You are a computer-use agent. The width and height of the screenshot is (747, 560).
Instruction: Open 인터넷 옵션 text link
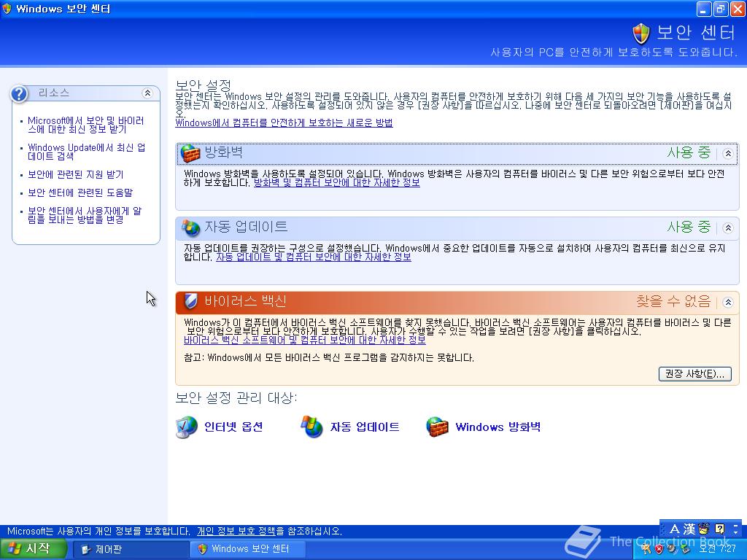point(233,427)
